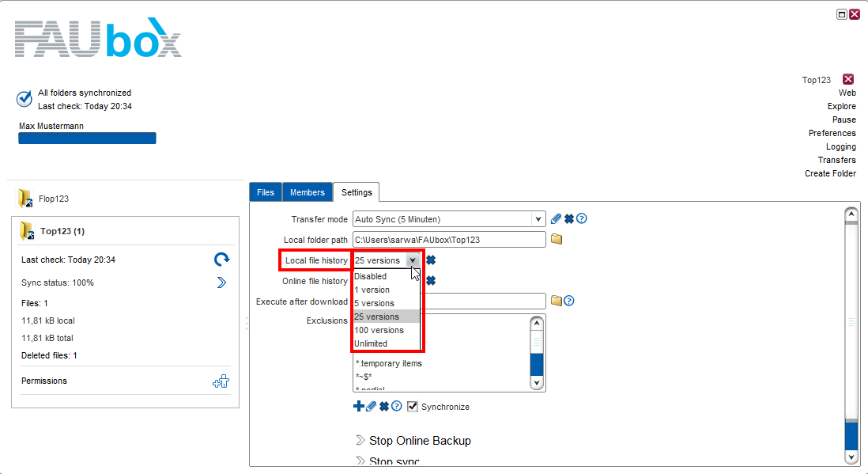Switch to the Files tab

tap(266, 192)
